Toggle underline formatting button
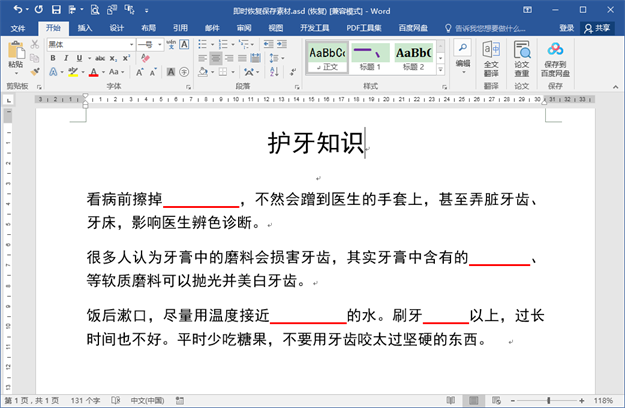This screenshot has width=625, height=408. (80, 59)
